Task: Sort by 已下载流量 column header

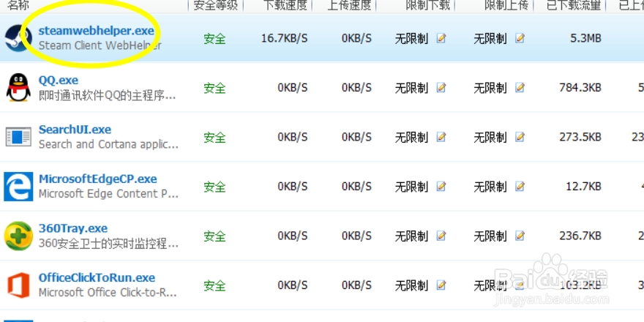Action: [574, 5]
